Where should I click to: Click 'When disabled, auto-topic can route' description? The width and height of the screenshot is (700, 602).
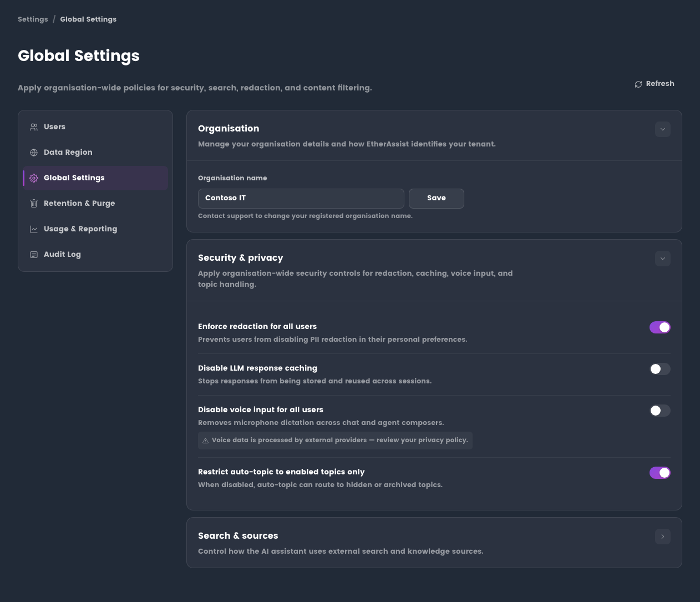point(320,485)
